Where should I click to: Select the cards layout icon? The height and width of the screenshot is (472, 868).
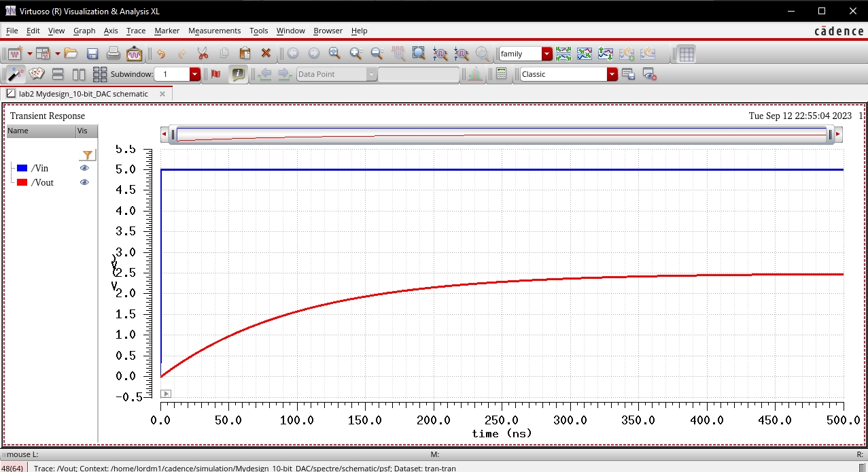[x=37, y=74]
